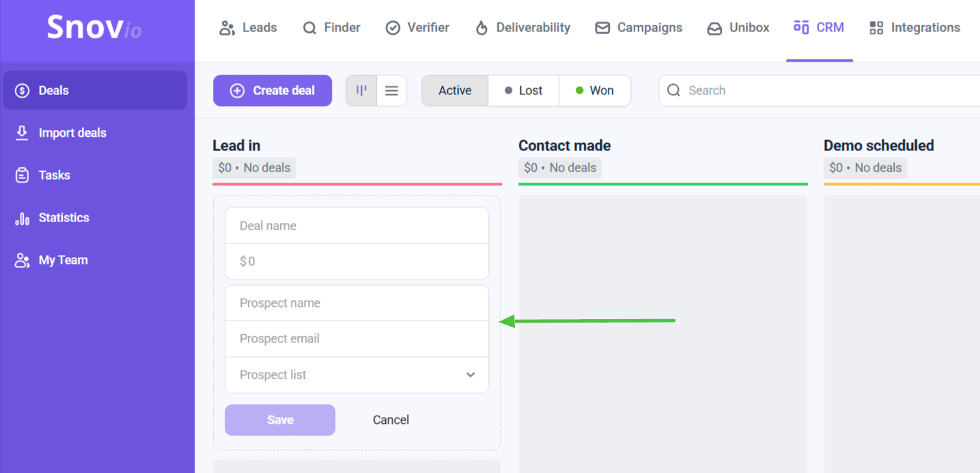Cancel the new deal form
980x473 pixels.
click(391, 420)
